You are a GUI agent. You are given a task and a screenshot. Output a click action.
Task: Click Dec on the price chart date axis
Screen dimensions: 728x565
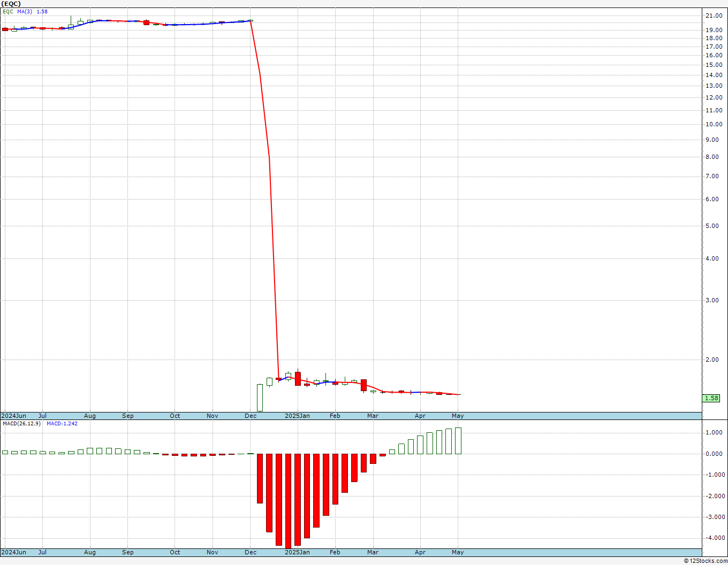click(251, 416)
